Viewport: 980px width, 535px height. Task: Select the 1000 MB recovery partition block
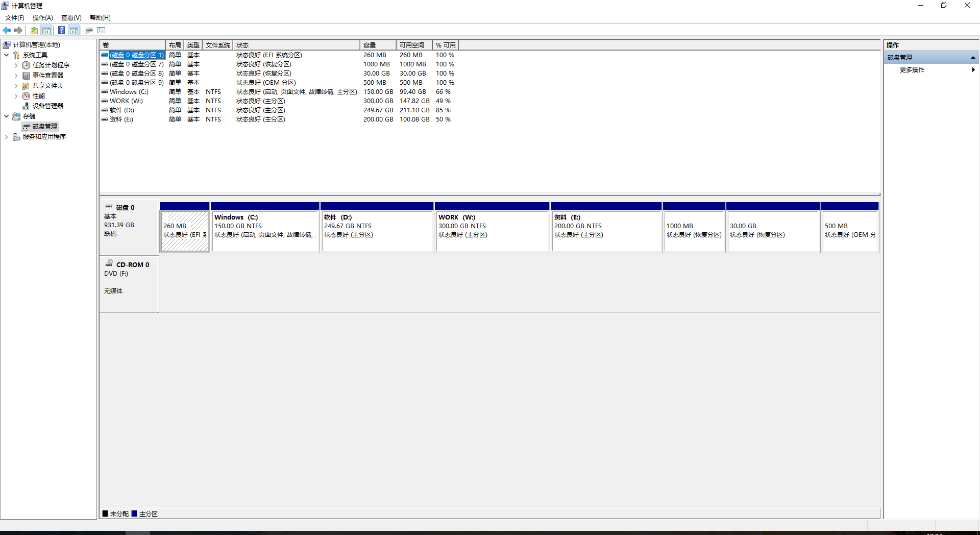click(x=694, y=227)
